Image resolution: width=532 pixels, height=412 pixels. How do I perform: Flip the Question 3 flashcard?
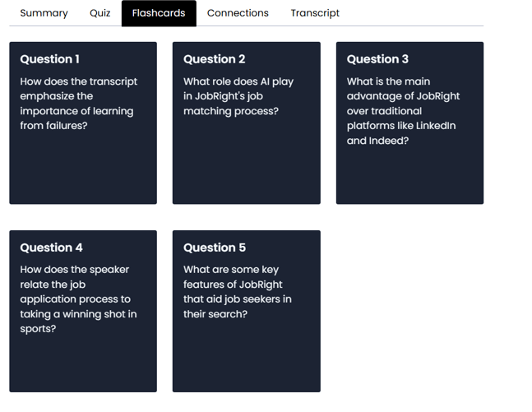pyautogui.click(x=409, y=123)
